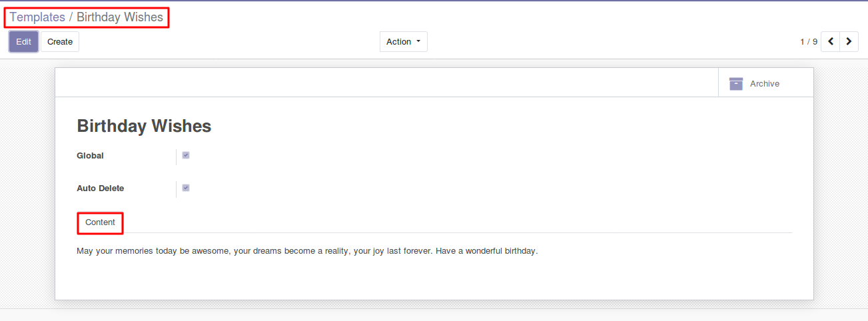The width and height of the screenshot is (868, 321).
Task: Go to next record with right chevron
Action: (x=849, y=41)
